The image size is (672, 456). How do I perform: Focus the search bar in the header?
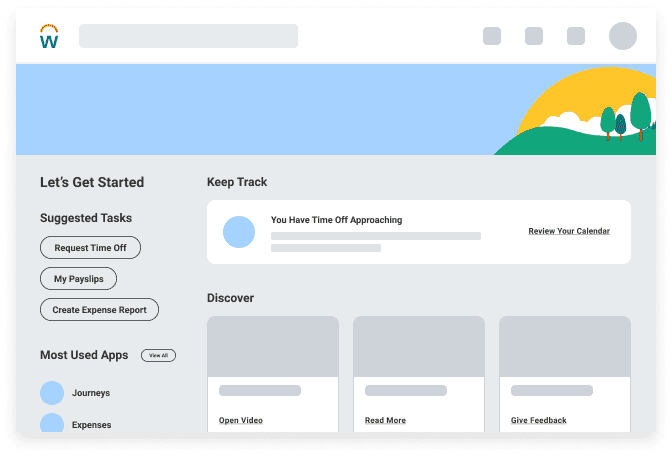coord(188,36)
